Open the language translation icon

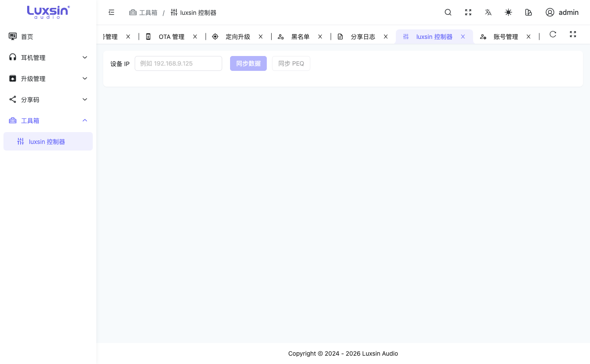[x=488, y=12]
